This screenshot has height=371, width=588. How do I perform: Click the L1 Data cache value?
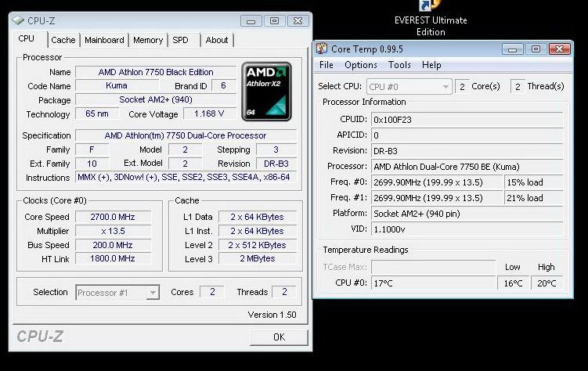coord(258,217)
